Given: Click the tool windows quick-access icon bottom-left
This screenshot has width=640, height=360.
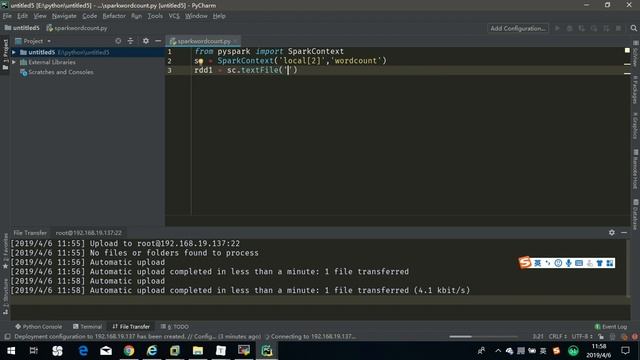Looking at the screenshot, I should click(7, 337).
